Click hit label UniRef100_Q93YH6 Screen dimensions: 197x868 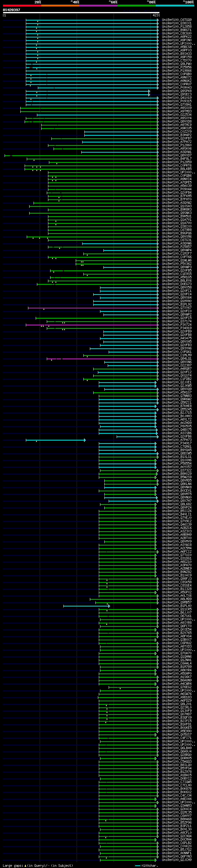[177, 349]
